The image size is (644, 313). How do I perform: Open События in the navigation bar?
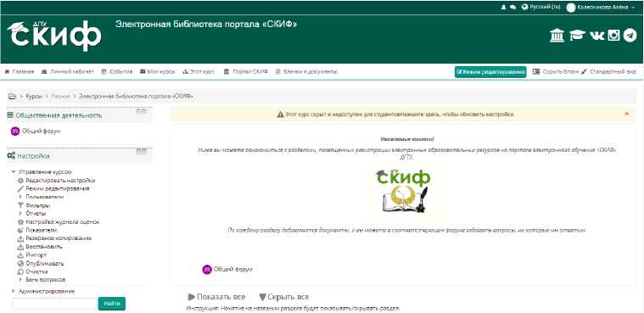pyautogui.click(x=116, y=71)
